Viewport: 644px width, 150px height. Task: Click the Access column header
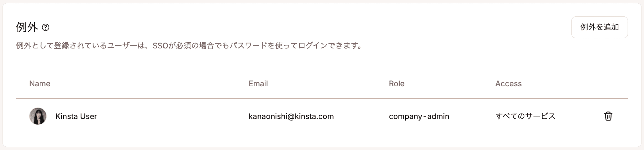pyautogui.click(x=508, y=84)
